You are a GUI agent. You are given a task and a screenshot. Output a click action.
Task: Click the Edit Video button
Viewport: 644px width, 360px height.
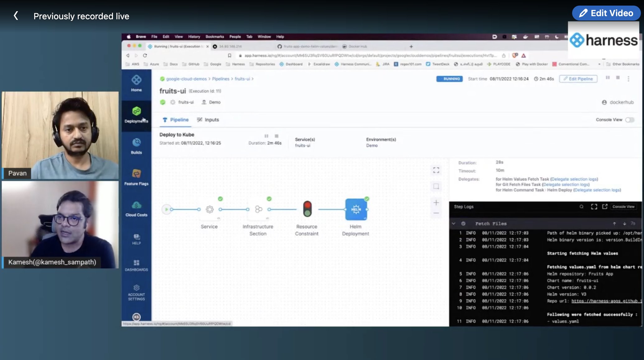tap(606, 13)
